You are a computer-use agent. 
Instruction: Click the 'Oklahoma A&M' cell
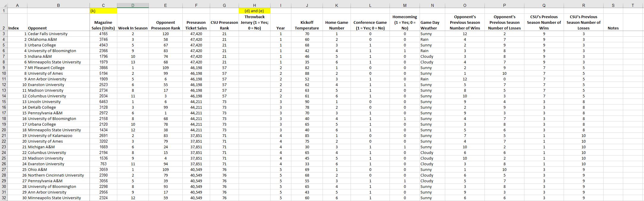[x=58, y=39]
